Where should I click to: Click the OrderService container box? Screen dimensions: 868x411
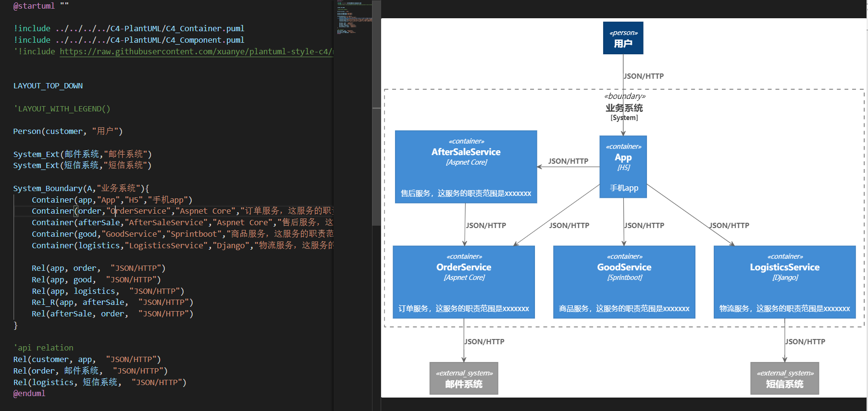(x=464, y=282)
